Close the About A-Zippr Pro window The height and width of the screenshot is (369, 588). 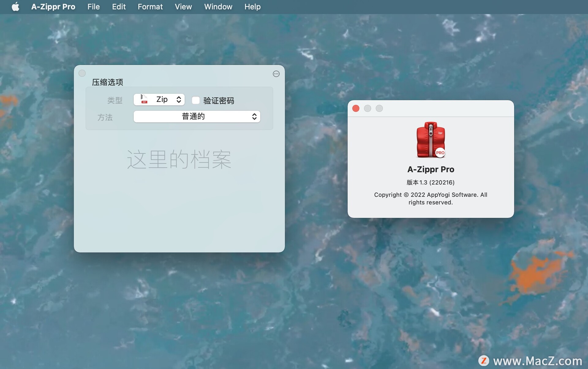click(356, 108)
